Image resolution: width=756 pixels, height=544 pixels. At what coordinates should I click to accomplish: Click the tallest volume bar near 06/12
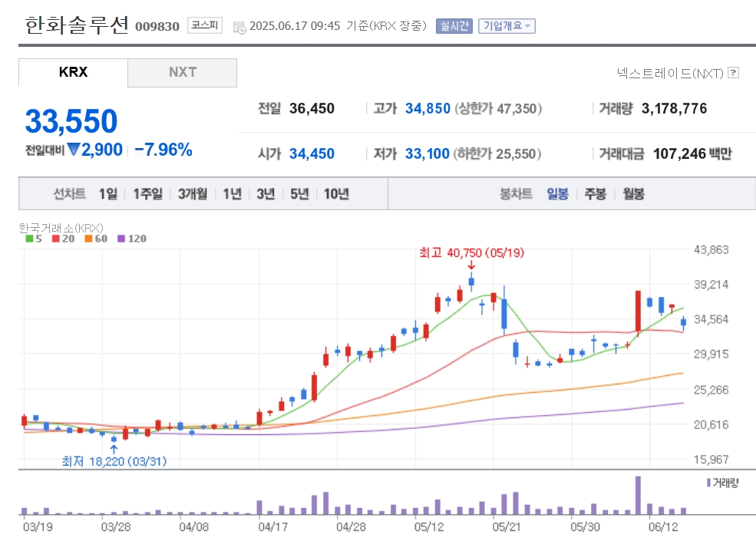tap(638, 496)
